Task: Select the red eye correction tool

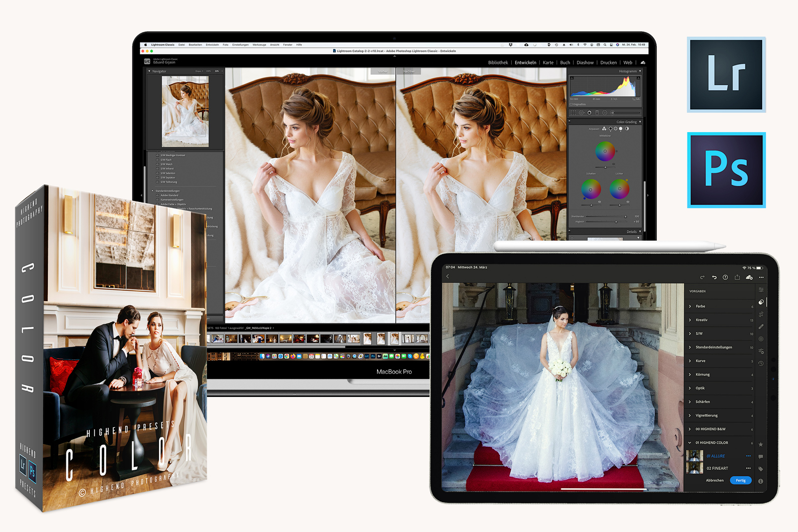Action: pyautogui.click(x=590, y=113)
